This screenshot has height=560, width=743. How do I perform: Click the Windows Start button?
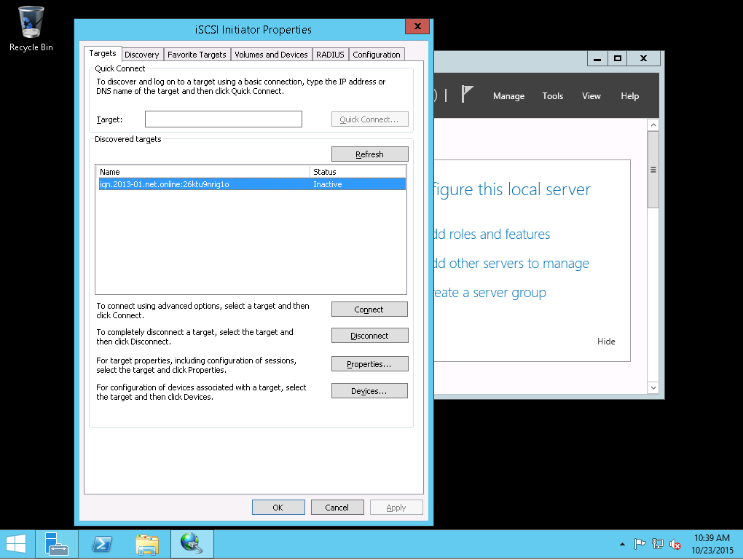[x=16, y=543]
